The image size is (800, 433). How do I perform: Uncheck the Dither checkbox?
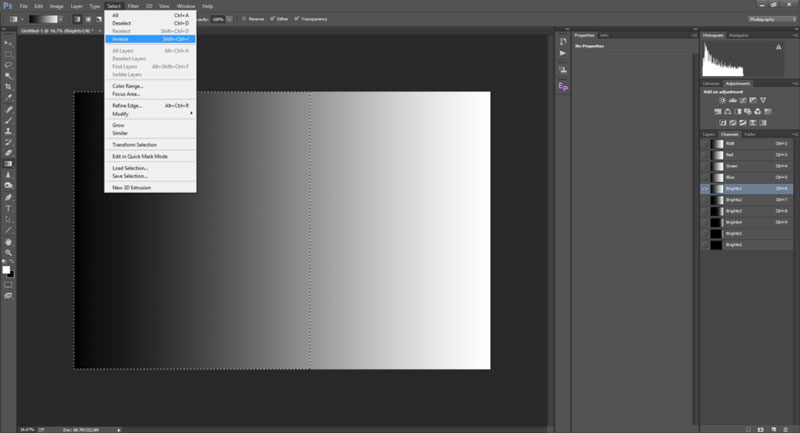click(272, 18)
